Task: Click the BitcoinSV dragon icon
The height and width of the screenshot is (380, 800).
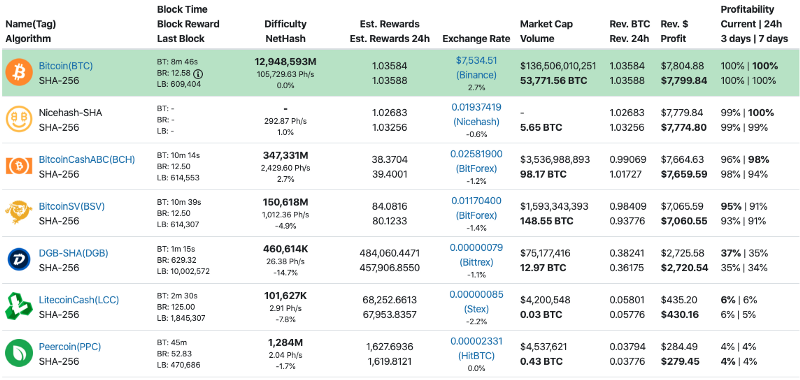Action: point(18,213)
